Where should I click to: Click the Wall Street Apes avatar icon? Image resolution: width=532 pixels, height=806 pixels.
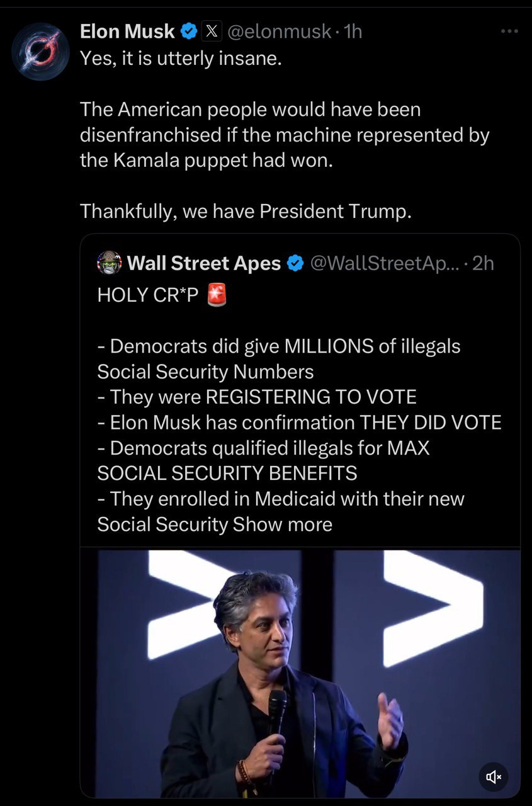coord(110,263)
